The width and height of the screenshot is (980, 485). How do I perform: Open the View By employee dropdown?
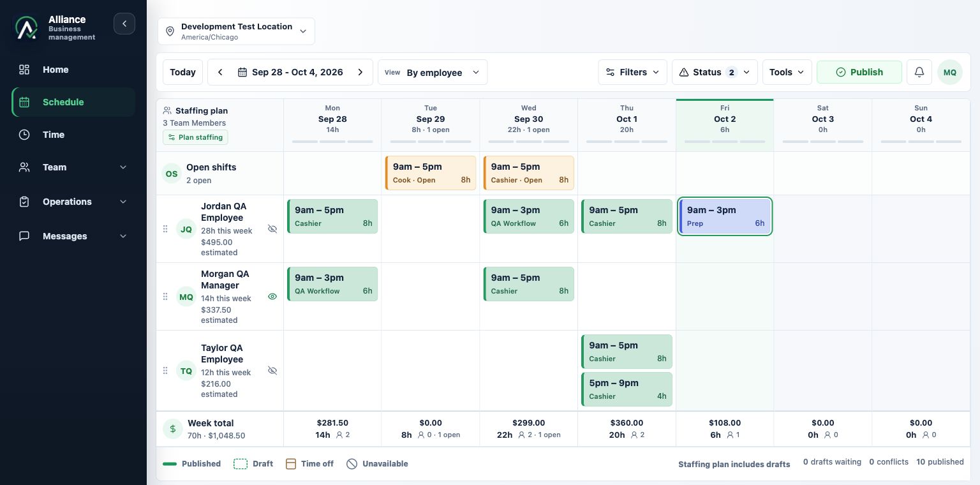click(433, 72)
